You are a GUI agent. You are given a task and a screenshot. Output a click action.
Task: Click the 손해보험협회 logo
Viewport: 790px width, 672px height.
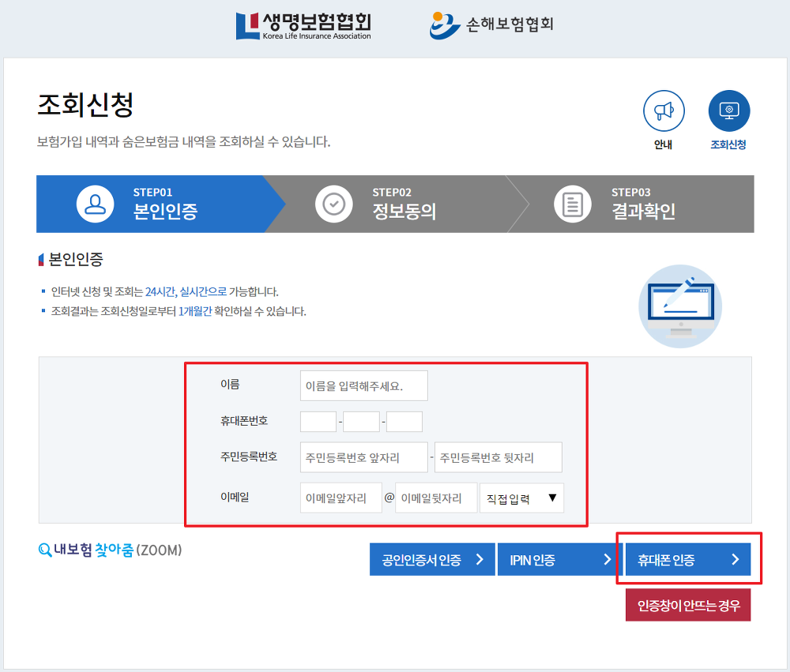491,24
